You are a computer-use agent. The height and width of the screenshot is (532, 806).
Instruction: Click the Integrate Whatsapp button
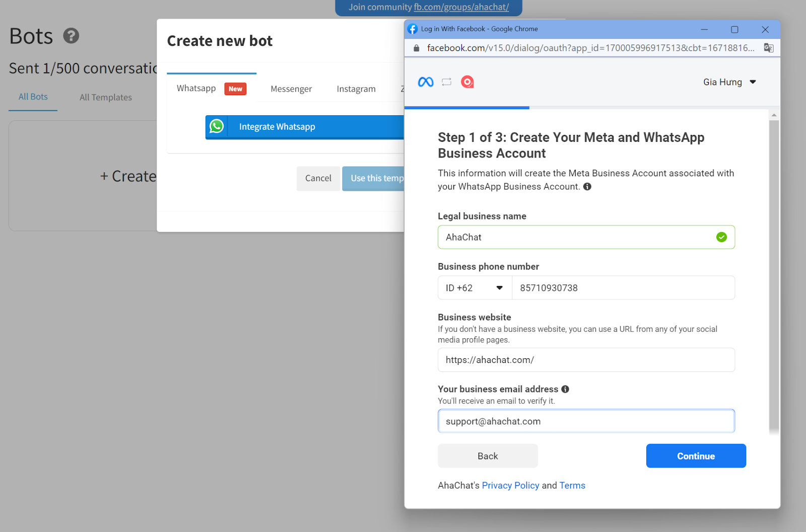[305, 127]
